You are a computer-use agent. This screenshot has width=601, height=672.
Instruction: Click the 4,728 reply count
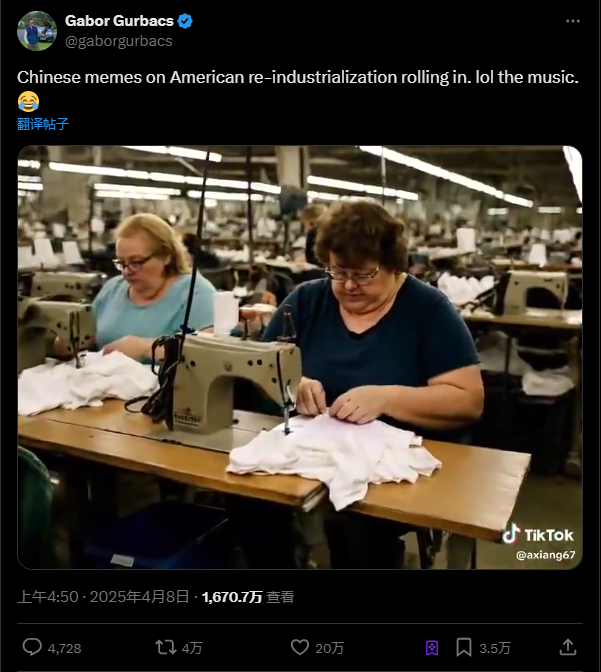[x=64, y=648]
